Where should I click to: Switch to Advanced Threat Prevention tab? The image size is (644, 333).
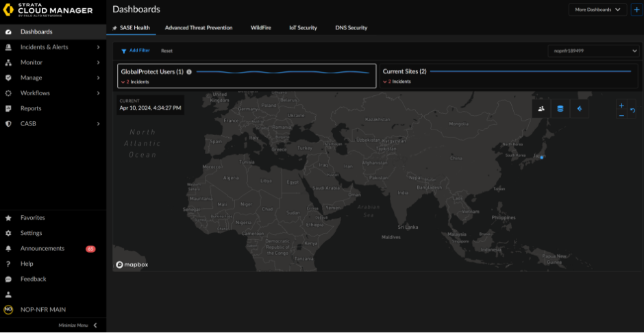(199, 28)
